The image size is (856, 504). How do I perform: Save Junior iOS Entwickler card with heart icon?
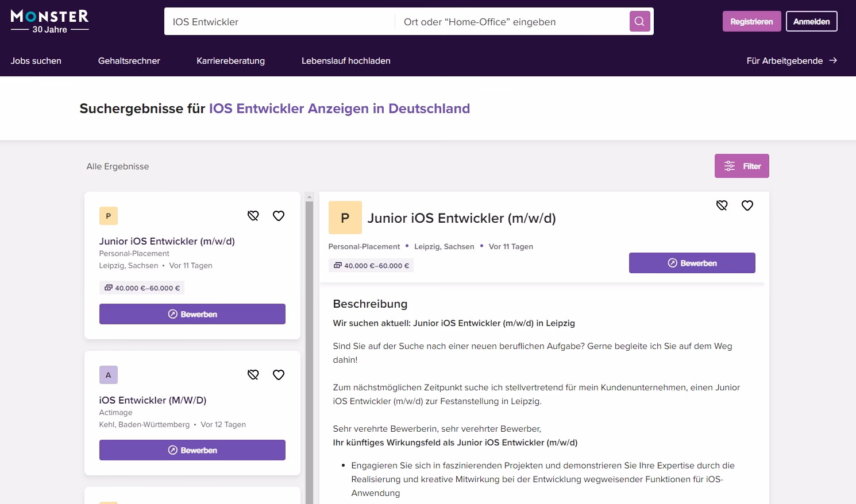pyautogui.click(x=279, y=216)
